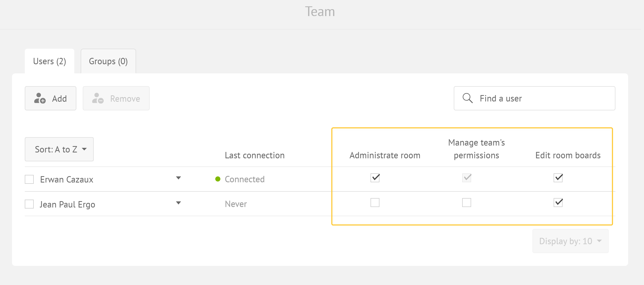Click the remove-user person icon

[98, 98]
